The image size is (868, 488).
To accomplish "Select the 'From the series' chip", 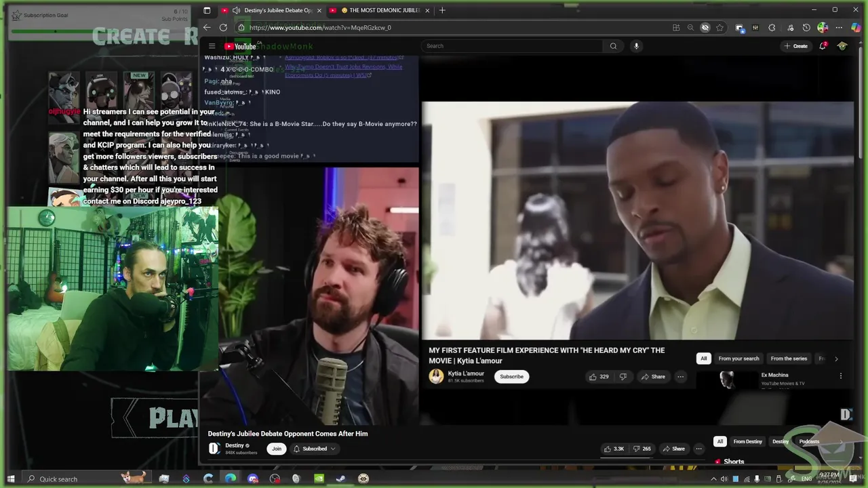I will coord(789,359).
